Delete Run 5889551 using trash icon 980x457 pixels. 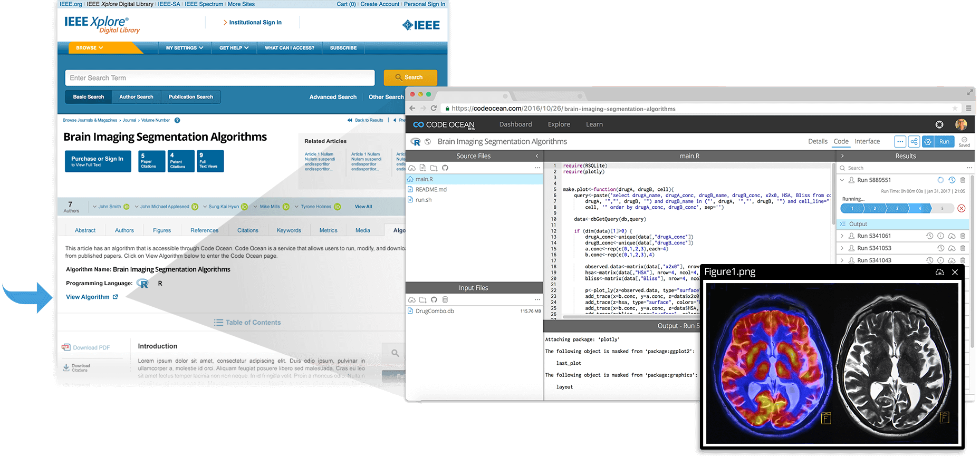point(963,180)
